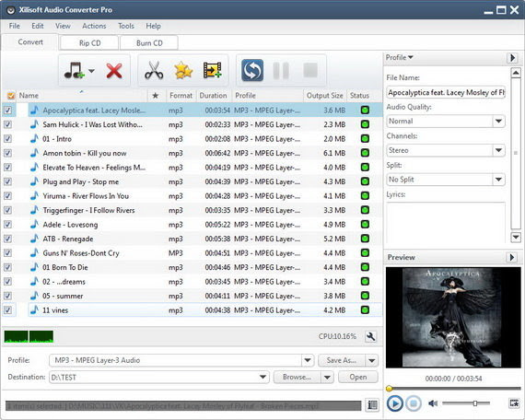The height and width of the screenshot is (420, 525).
Task: Click the music note icon of 05 - summer
Action: pos(34,296)
